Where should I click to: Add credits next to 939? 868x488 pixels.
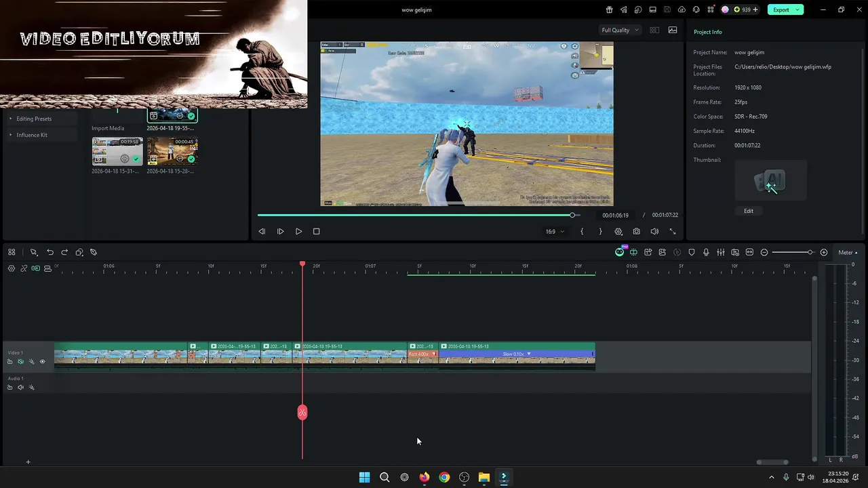tap(755, 9)
